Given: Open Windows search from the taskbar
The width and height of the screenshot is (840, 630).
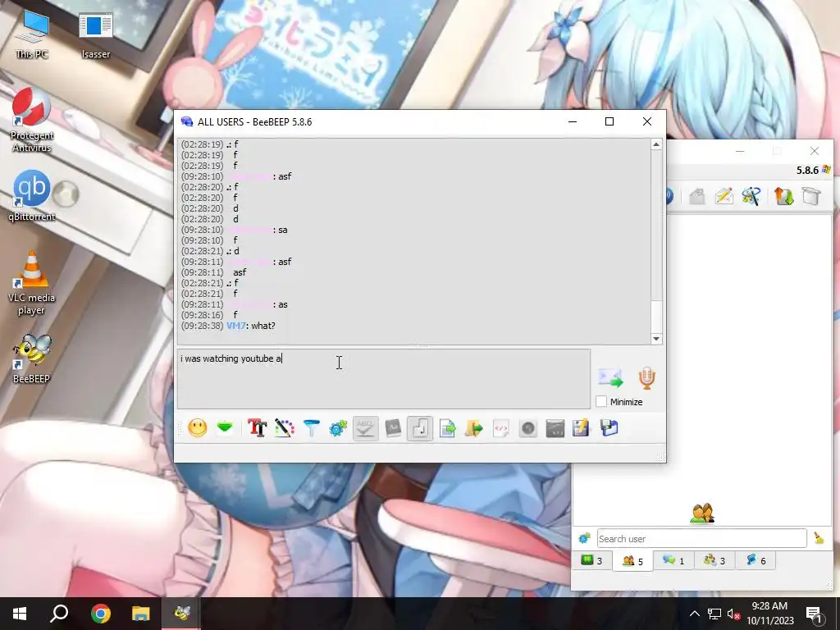Looking at the screenshot, I should (59, 614).
